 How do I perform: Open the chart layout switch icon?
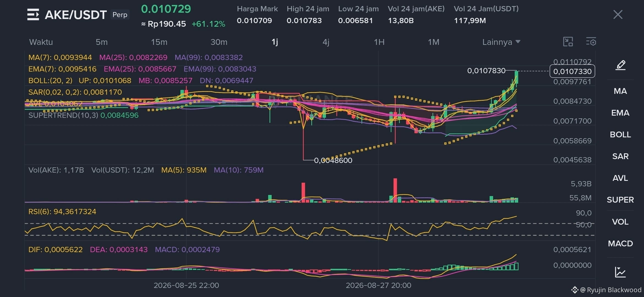click(568, 42)
